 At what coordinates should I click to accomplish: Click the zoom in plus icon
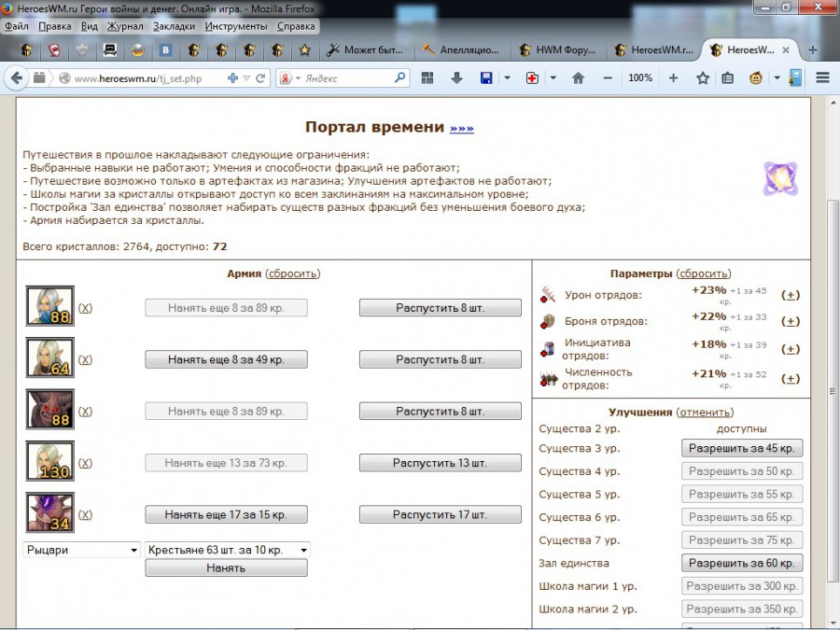(x=673, y=78)
